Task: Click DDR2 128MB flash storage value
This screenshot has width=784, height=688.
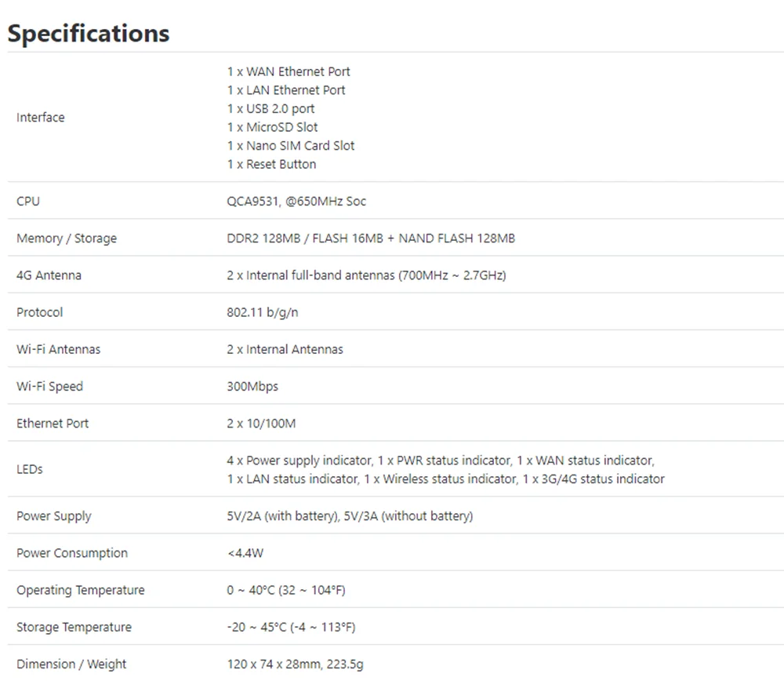Action: coord(371,238)
